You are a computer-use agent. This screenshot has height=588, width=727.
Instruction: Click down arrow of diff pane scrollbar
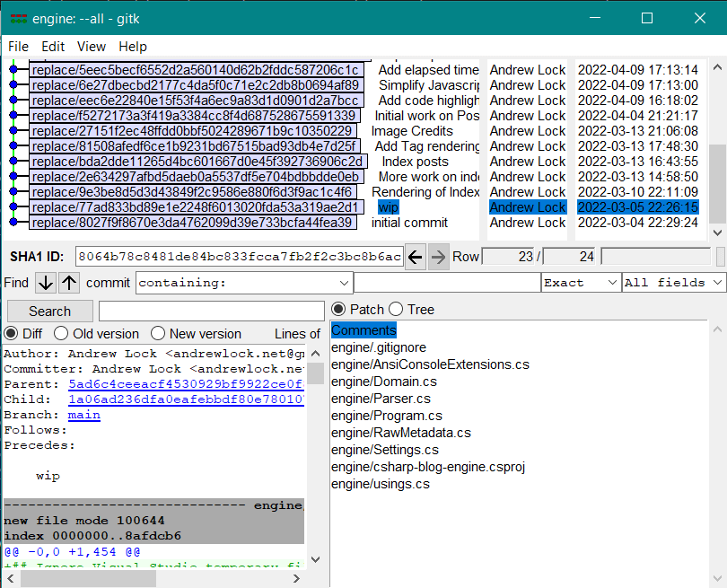pyautogui.click(x=315, y=559)
